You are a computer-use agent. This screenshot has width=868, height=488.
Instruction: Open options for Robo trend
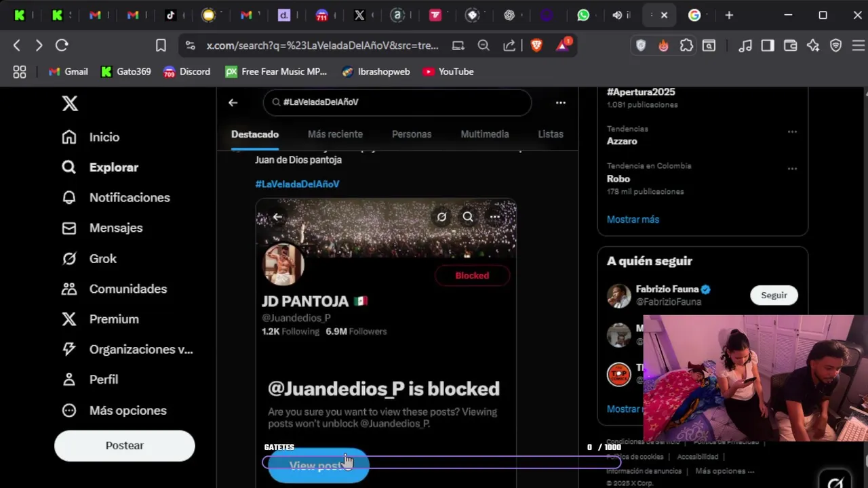(792, 168)
